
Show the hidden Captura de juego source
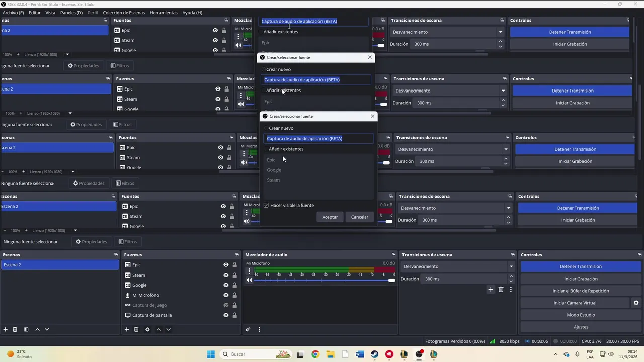226,305
